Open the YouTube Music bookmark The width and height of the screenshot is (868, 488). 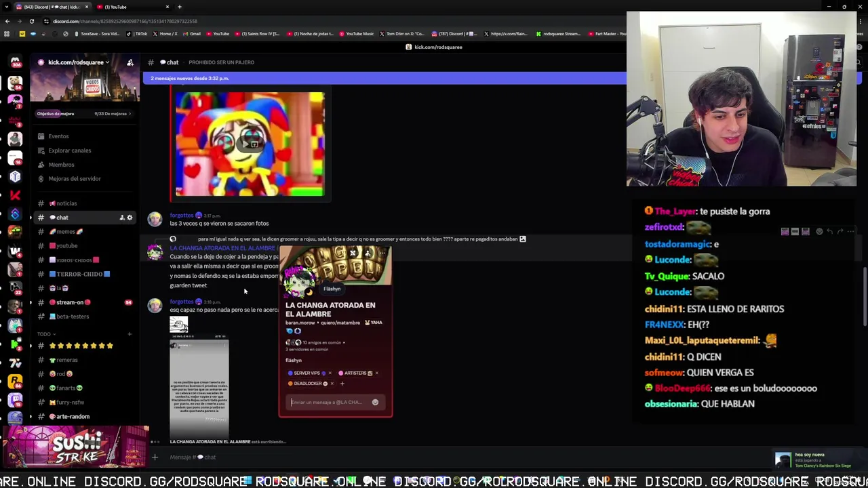click(x=357, y=34)
